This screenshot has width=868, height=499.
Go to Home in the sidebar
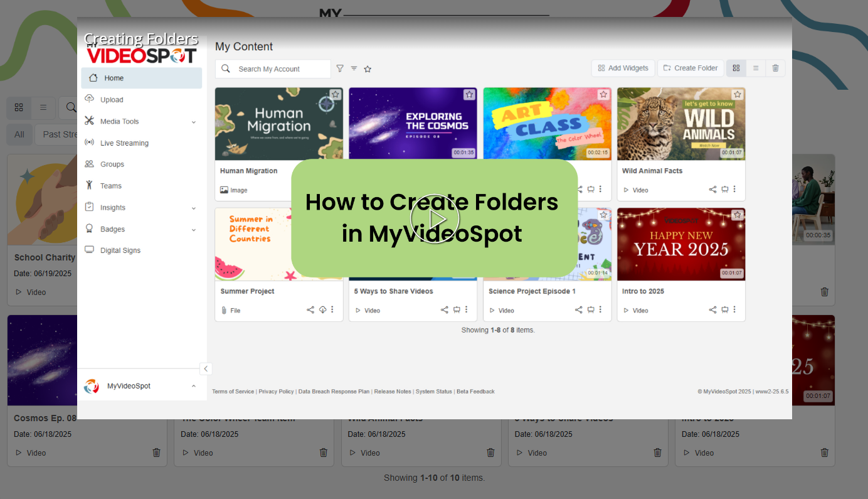point(141,78)
